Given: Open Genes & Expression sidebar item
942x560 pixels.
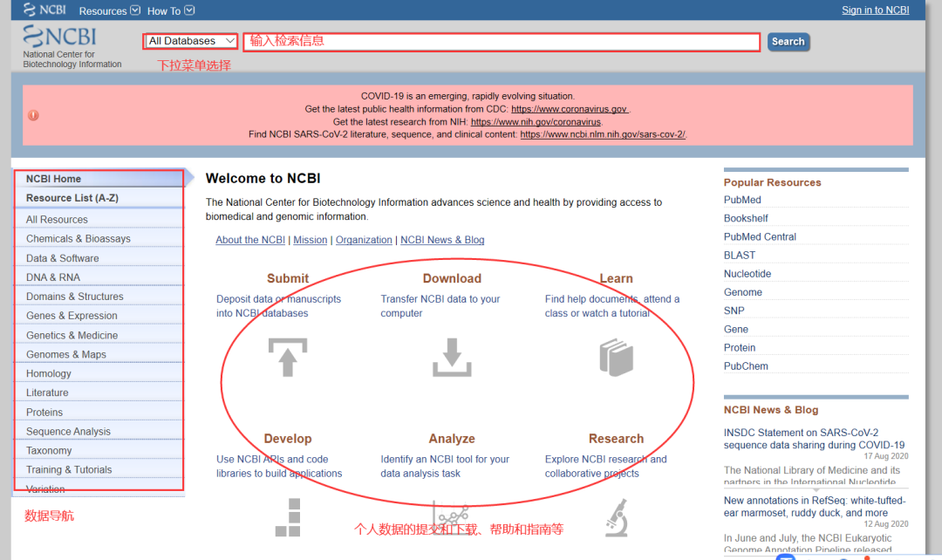Looking at the screenshot, I should click(99, 316).
